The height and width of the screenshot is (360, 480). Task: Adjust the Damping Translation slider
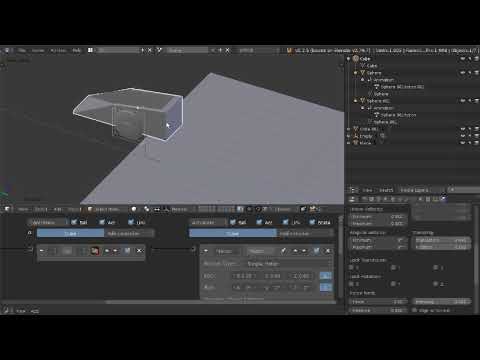[442, 240]
